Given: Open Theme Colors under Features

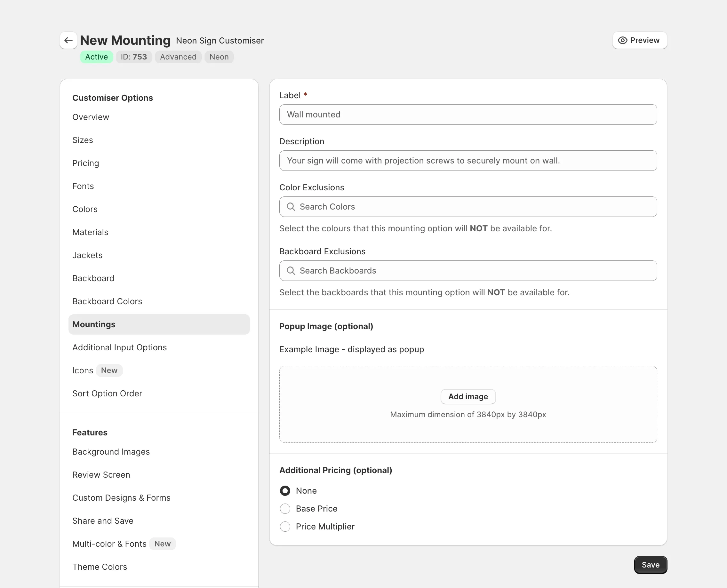Looking at the screenshot, I should (x=99, y=566).
